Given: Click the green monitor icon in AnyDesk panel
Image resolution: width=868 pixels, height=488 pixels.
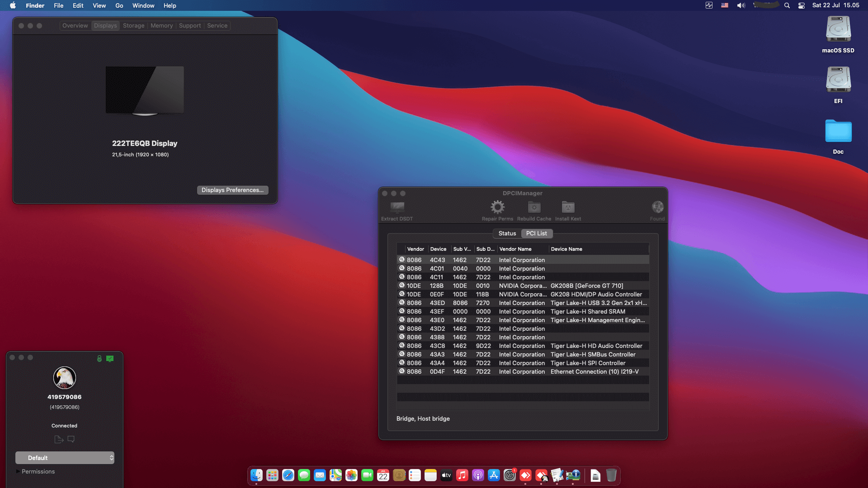Looking at the screenshot, I should point(110,358).
